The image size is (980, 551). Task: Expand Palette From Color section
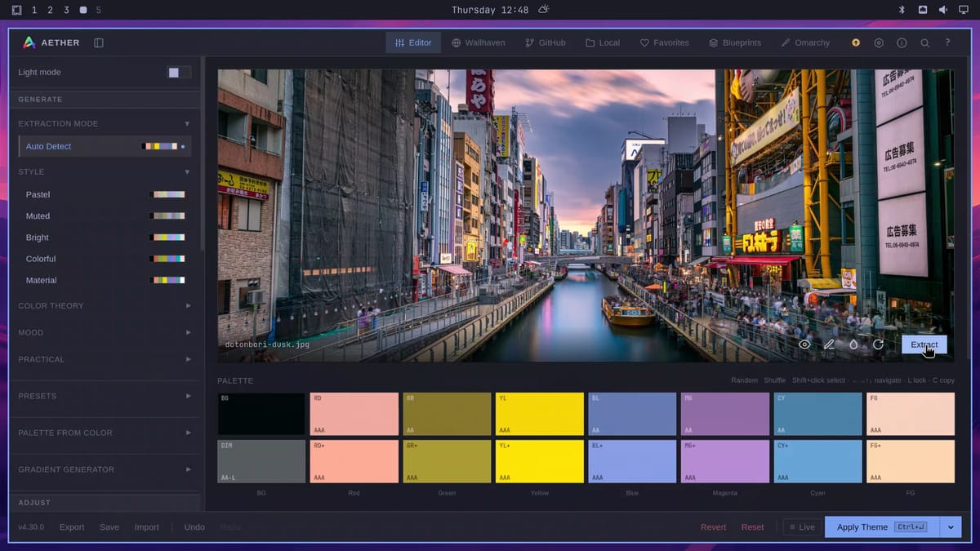[x=105, y=433]
